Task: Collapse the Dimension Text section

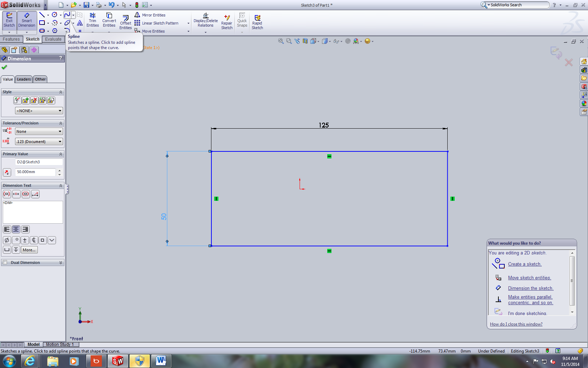Action: (x=61, y=185)
